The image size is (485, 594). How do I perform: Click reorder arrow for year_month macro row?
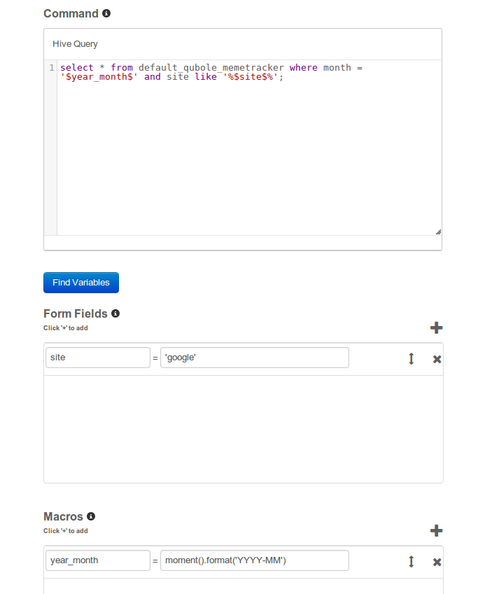click(x=411, y=561)
